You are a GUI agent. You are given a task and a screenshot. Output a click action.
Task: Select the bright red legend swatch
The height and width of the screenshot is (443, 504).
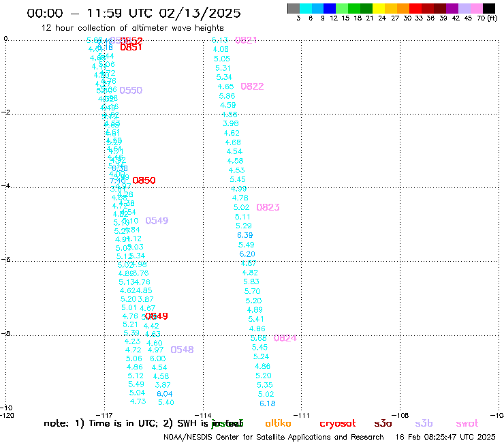(x=415, y=8)
